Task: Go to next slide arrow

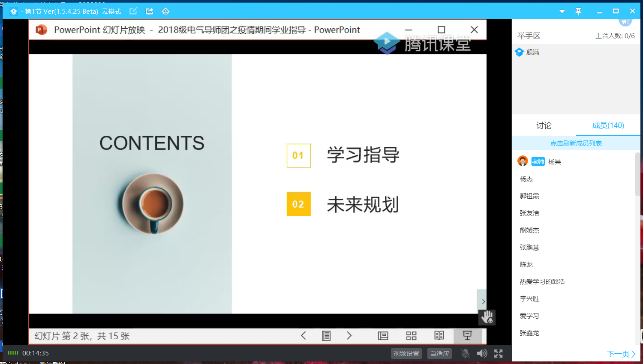Action: tap(349, 336)
